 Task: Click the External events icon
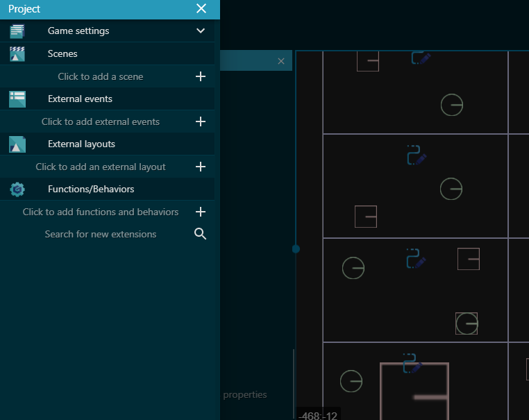pos(17,99)
